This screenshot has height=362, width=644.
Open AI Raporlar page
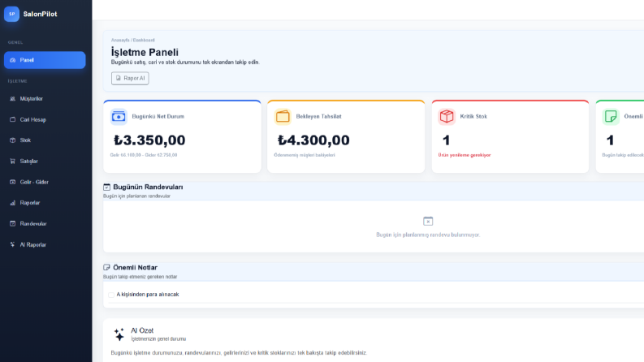click(45, 244)
